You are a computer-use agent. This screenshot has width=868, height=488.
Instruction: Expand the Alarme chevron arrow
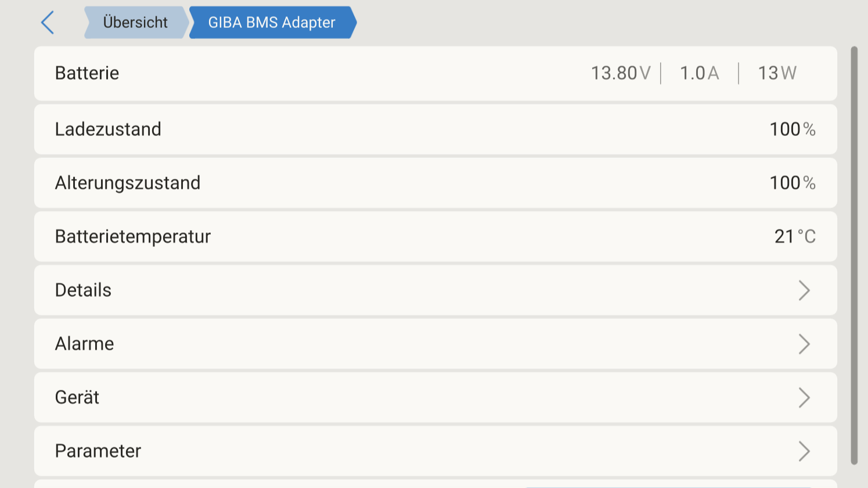(804, 344)
